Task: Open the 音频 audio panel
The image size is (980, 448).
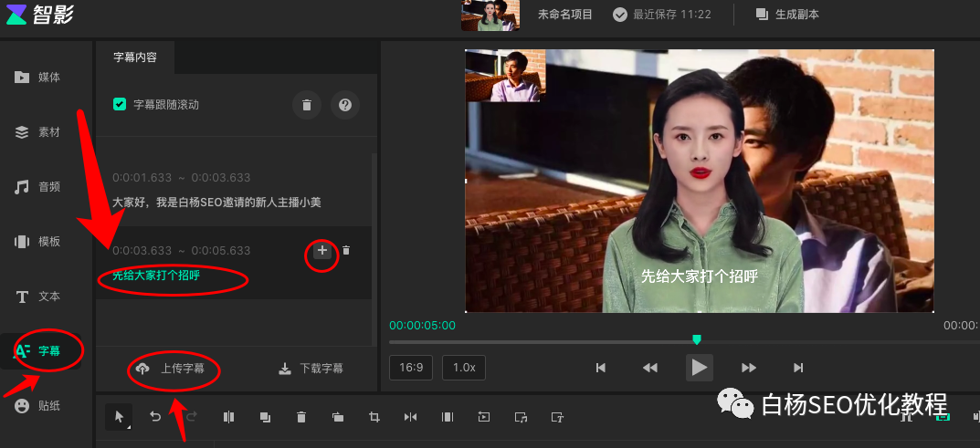Action: click(x=38, y=187)
